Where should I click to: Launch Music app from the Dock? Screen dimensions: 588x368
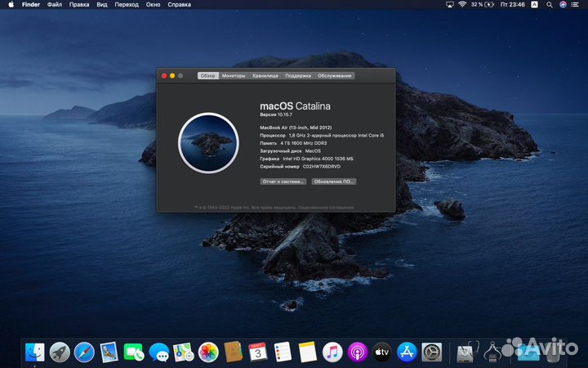click(332, 352)
